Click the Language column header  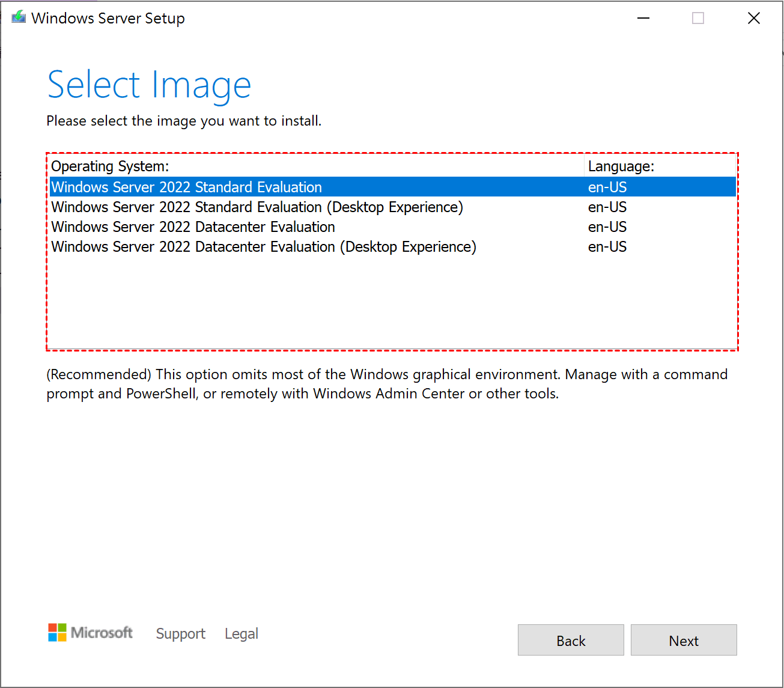(x=621, y=166)
